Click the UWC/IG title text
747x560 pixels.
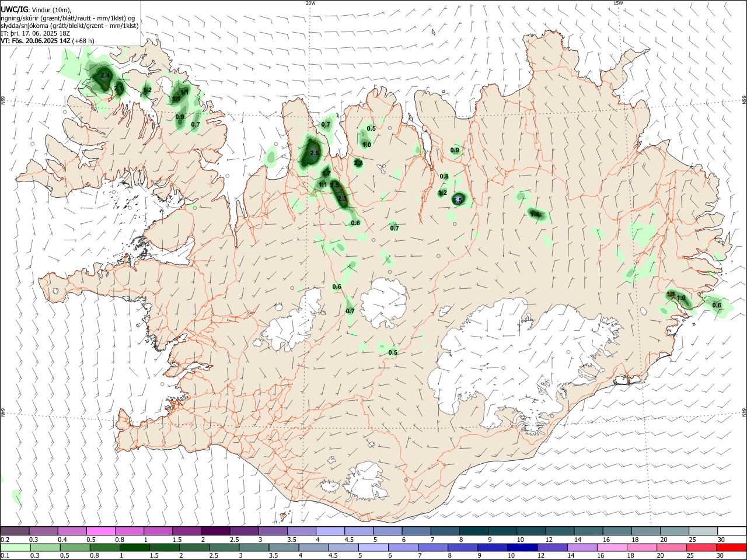[x=14, y=10]
